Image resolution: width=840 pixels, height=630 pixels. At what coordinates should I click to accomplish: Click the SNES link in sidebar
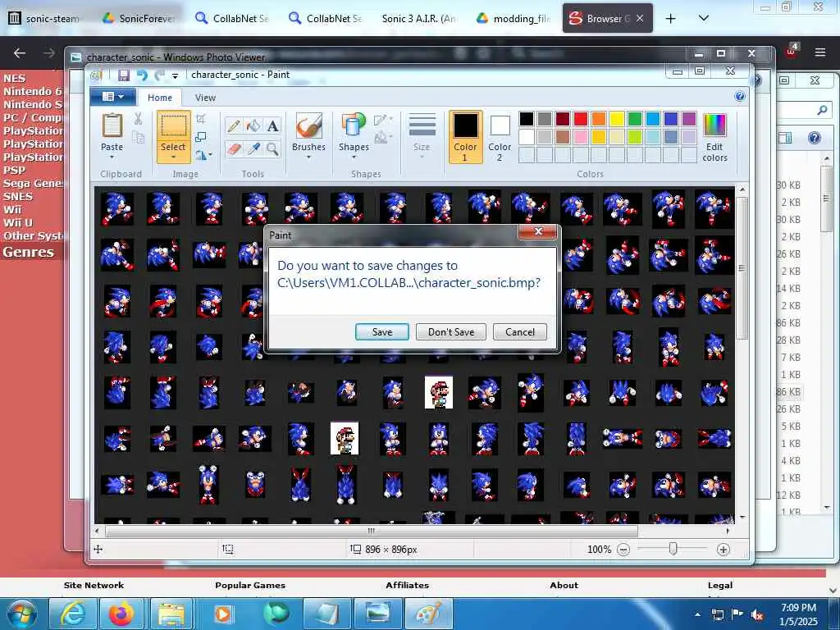point(18,197)
